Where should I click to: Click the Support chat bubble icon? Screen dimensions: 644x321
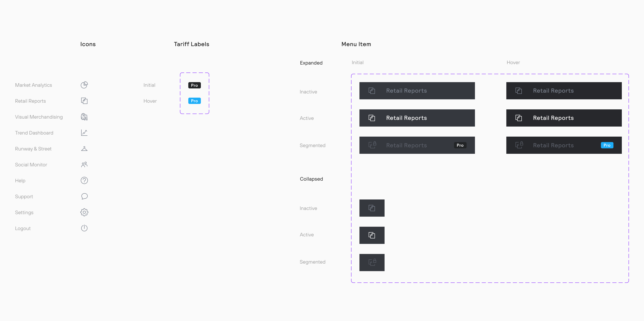(84, 196)
